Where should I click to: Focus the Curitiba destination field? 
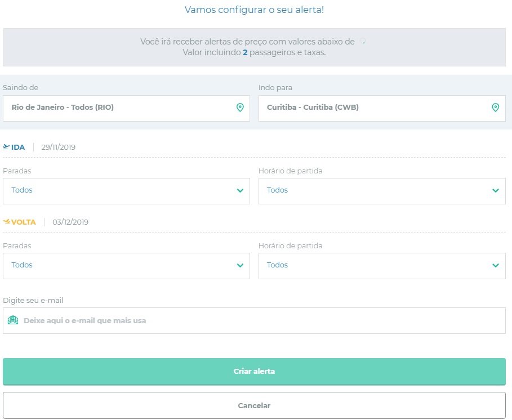coord(382,108)
